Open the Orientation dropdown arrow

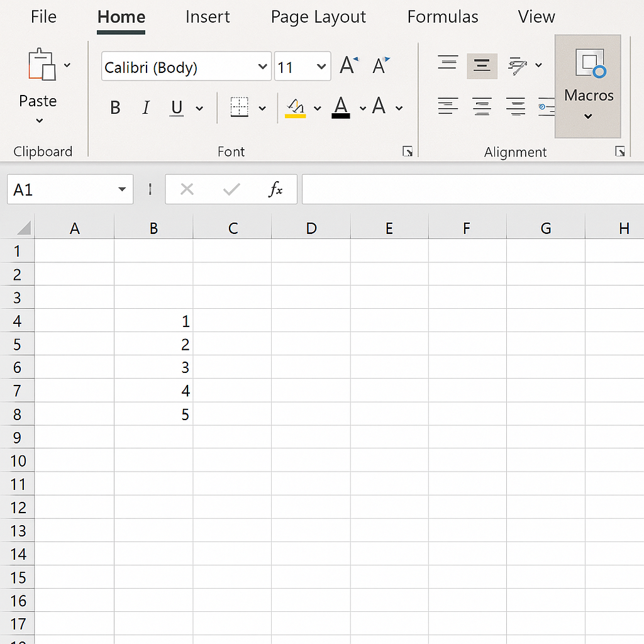(539, 65)
